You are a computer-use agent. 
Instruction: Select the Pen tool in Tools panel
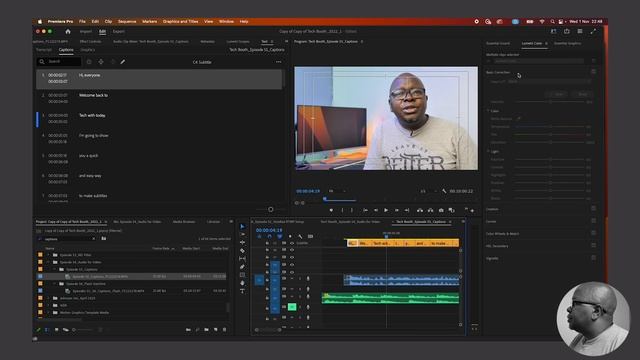[x=242, y=267]
